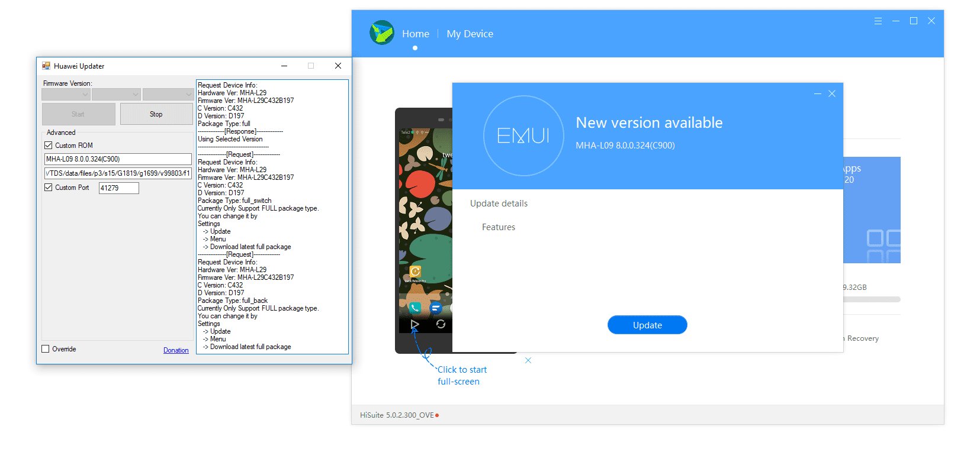Click the Custom Port number field

tap(119, 188)
